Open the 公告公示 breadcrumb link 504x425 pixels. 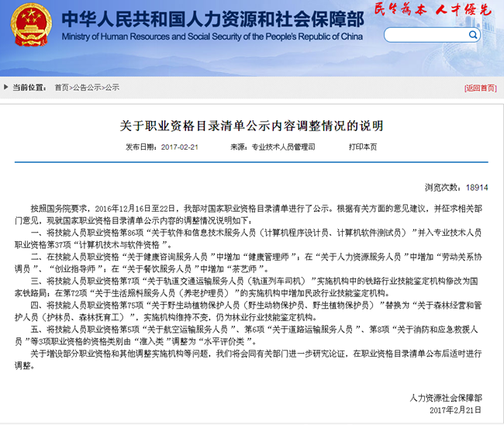(x=87, y=88)
